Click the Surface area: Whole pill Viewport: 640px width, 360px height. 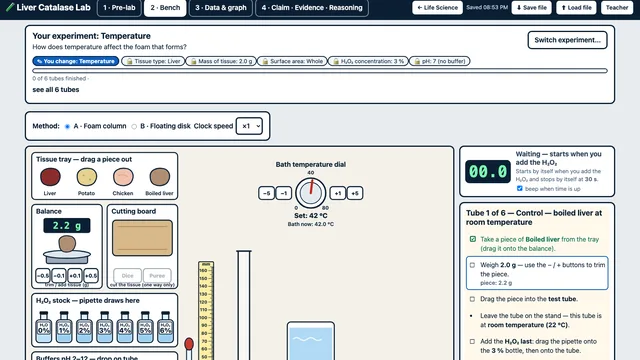[292, 61]
